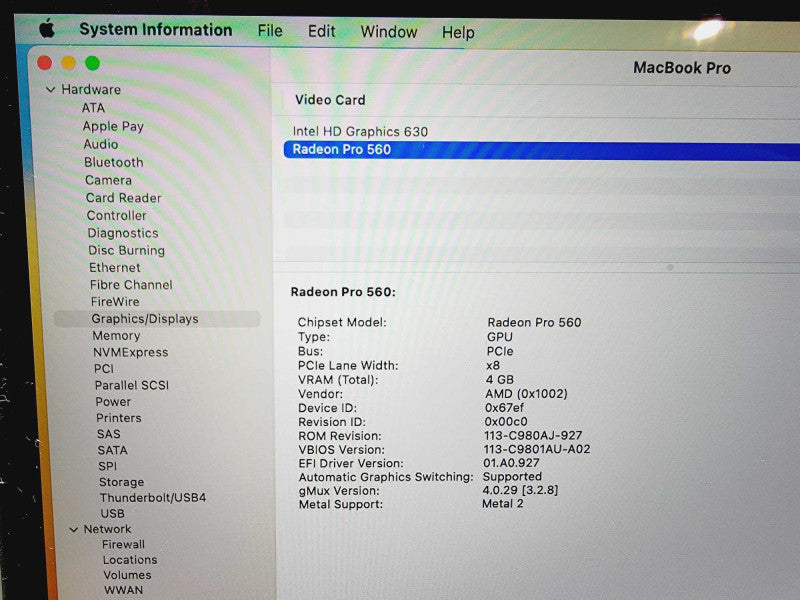Select Printers in the sidebar
This screenshot has width=800, height=600.
pyautogui.click(x=119, y=418)
